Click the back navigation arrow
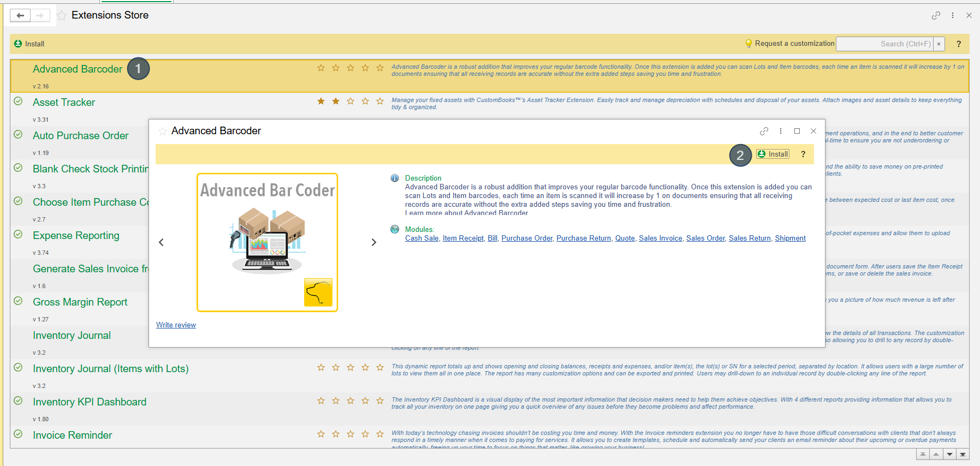 tap(20, 15)
